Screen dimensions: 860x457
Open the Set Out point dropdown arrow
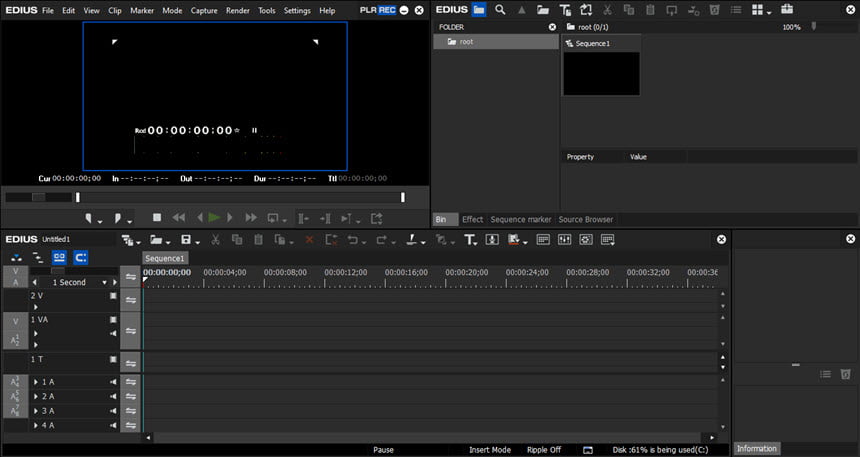pyautogui.click(x=129, y=222)
